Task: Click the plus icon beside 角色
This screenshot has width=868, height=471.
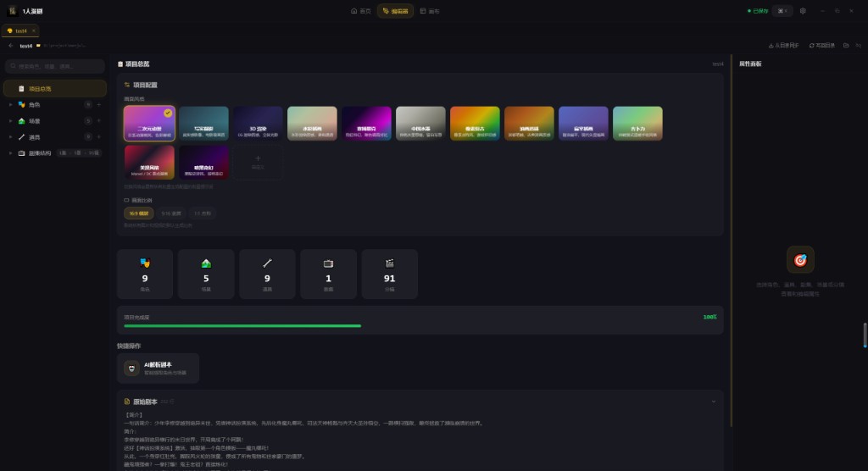Action: pyautogui.click(x=99, y=105)
